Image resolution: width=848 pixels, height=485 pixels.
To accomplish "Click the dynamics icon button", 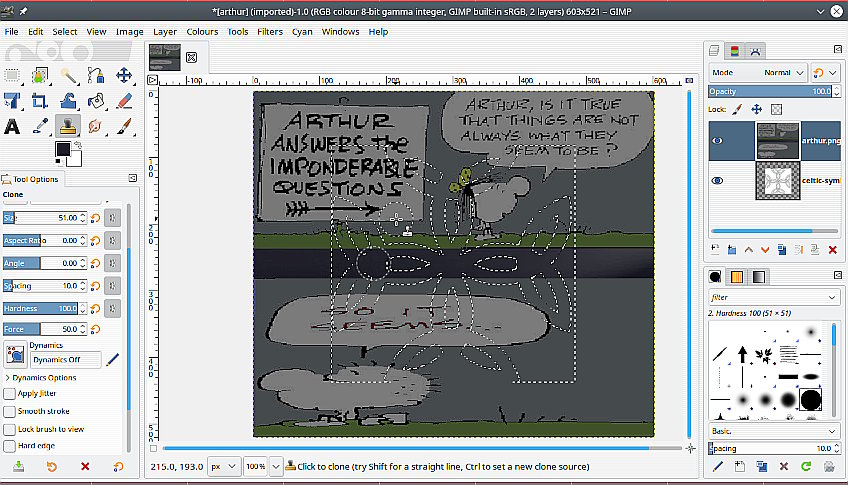I will pos(15,354).
